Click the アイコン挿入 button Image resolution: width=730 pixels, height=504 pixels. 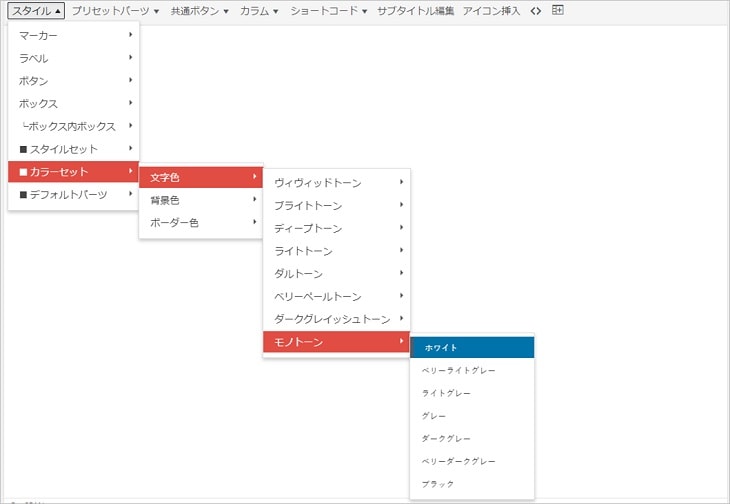[491, 11]
